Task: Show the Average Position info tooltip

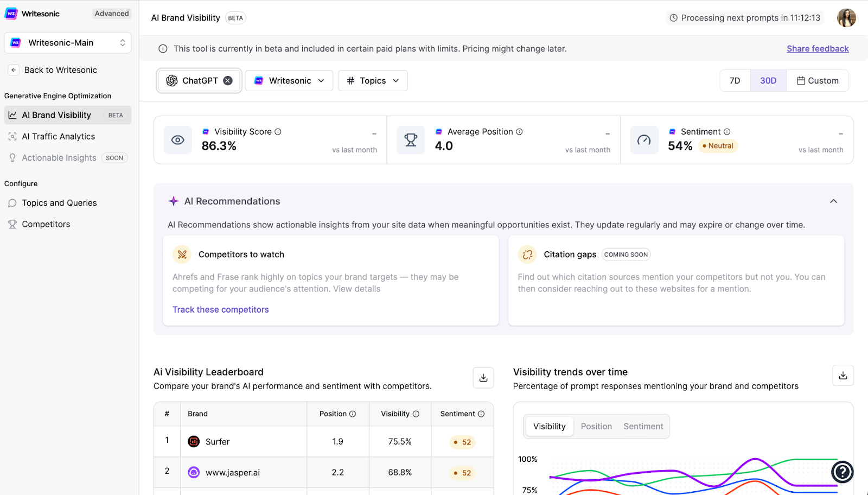Action: (x=519, y=132)
